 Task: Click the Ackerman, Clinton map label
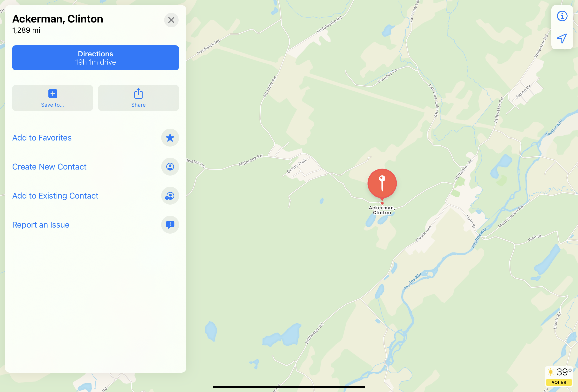(382, 210)
